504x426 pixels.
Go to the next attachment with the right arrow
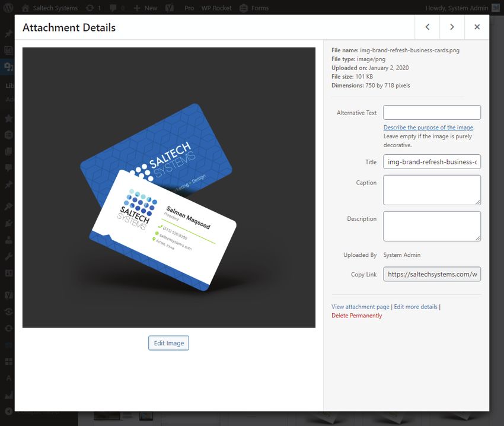[x=452, y=27]
